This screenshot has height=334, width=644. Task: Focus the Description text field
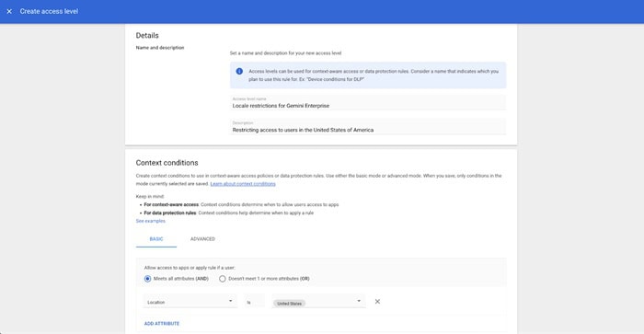[368, 127]
